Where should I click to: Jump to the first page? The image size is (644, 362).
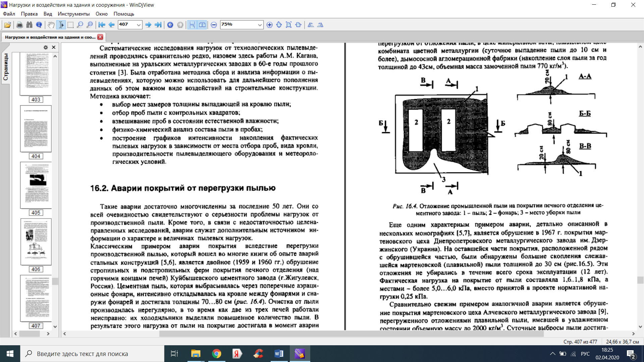[102, 25]
